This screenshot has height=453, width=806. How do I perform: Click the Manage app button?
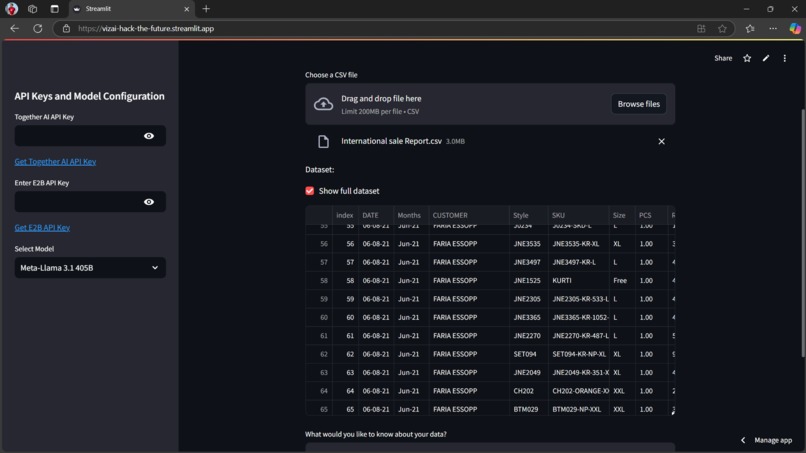(x=773, y=440)
